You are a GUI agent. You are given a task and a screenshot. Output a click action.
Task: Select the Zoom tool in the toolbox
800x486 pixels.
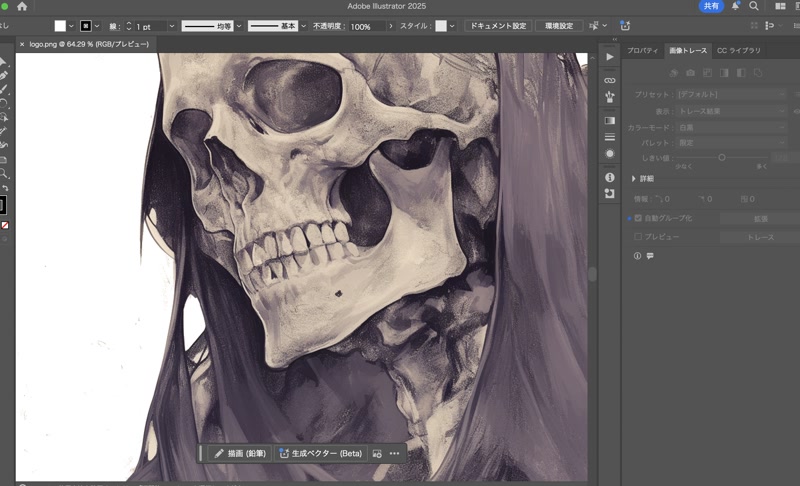point(4,174)
